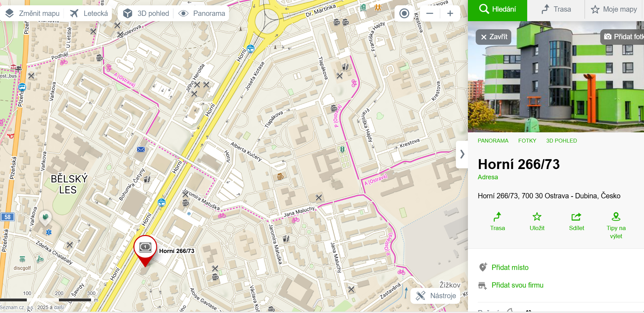Center map on my location
The image size is (644, 313).
(x=404, y=13)
